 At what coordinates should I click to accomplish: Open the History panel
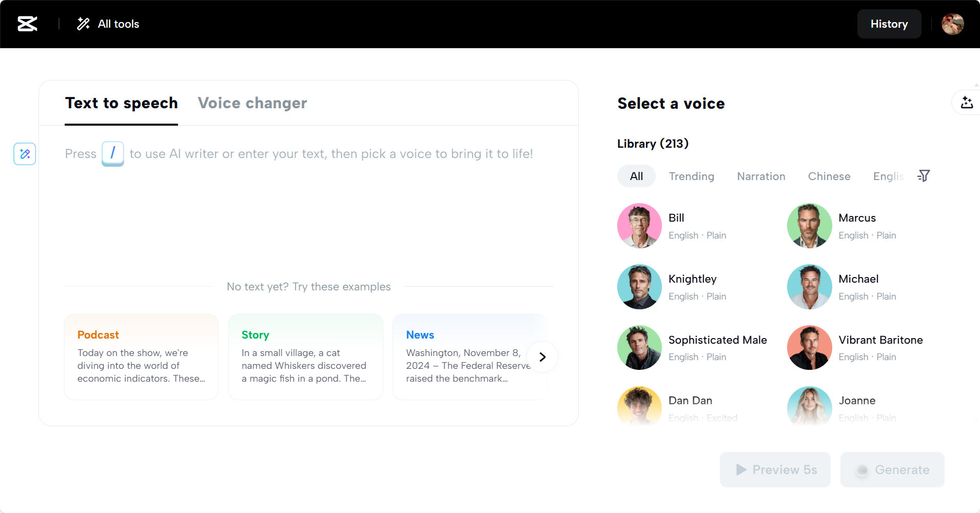889,24
